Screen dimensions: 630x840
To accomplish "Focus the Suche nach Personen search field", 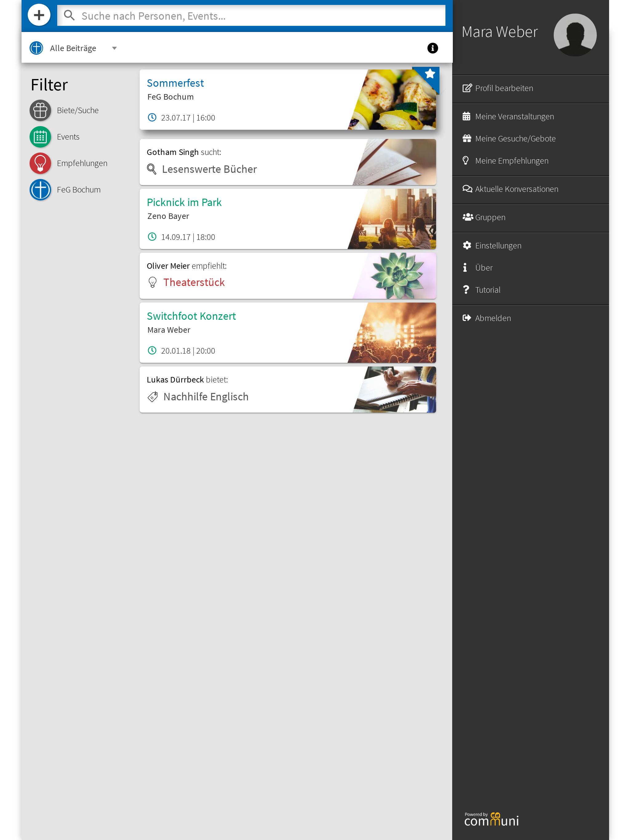I will tap(251, 16).
